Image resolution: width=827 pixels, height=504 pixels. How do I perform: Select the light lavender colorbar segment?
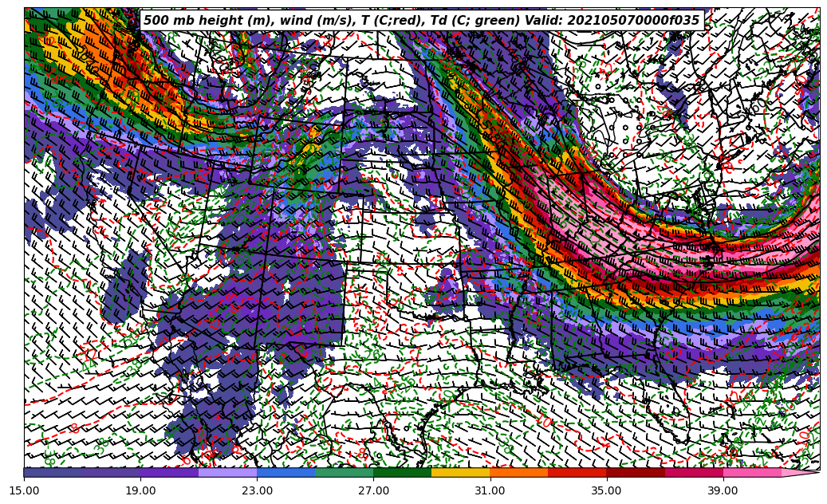(x=227, y=472)
